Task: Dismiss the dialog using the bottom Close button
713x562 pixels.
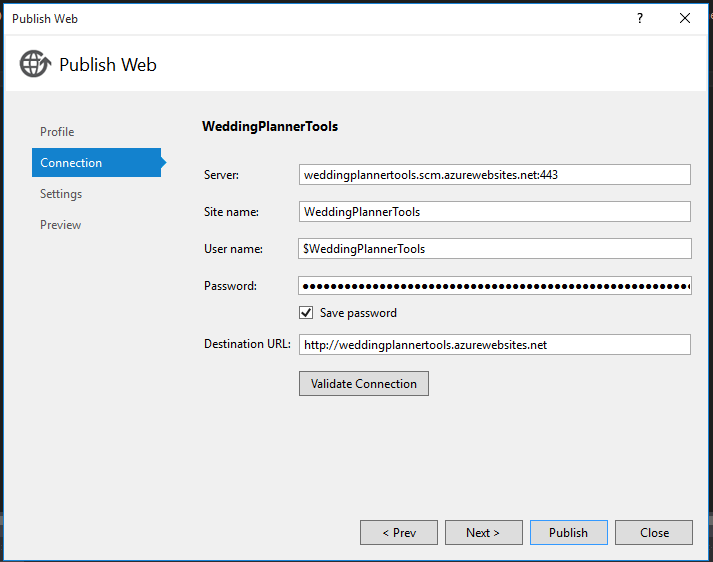Action: coord(654,533)
